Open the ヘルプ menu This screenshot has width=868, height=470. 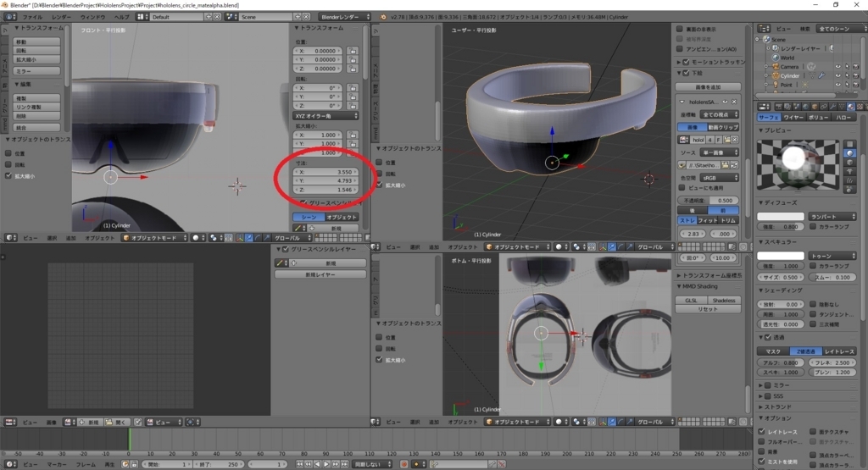121,17
